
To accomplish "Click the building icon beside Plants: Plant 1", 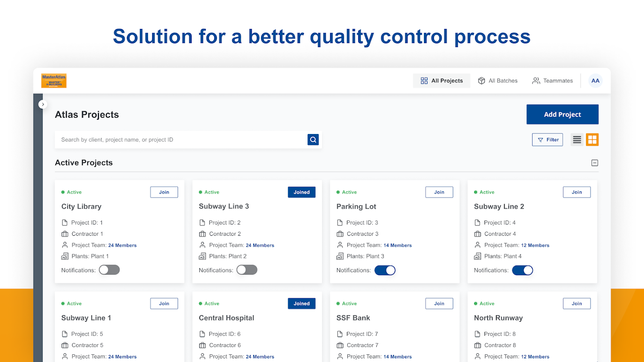I will [x=64, y=256].
